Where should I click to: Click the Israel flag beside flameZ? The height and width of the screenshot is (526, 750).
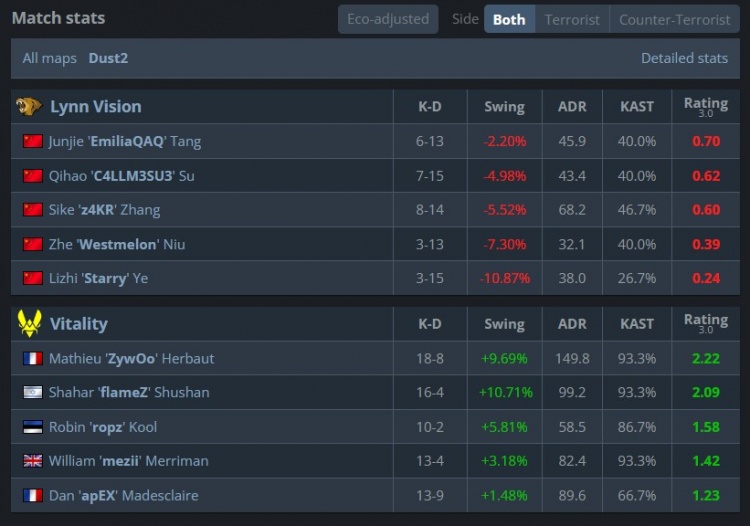click(x=33, y=392)
